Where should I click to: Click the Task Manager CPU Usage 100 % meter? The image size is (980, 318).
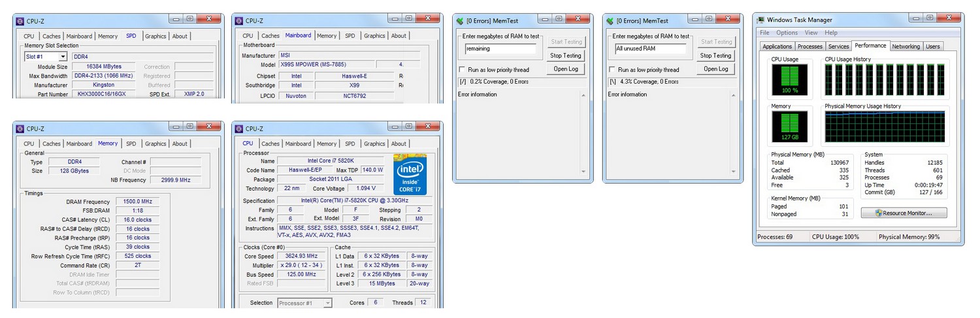coord(789,78)
